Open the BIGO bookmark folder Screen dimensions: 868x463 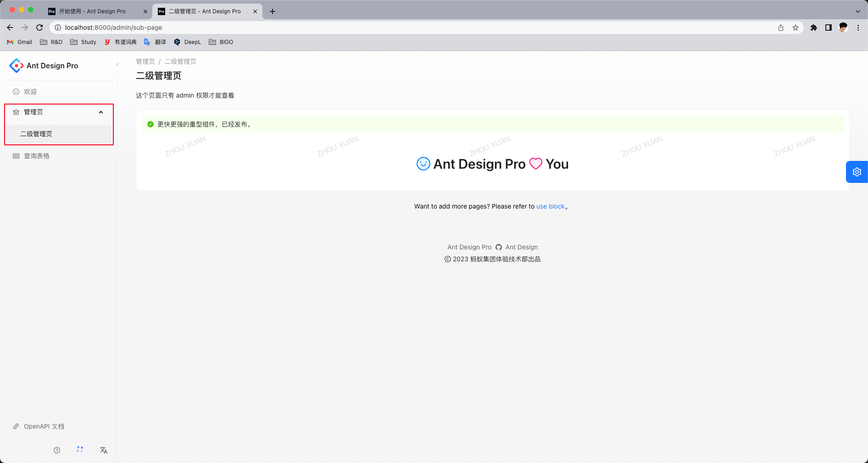(x=221, y=42)
